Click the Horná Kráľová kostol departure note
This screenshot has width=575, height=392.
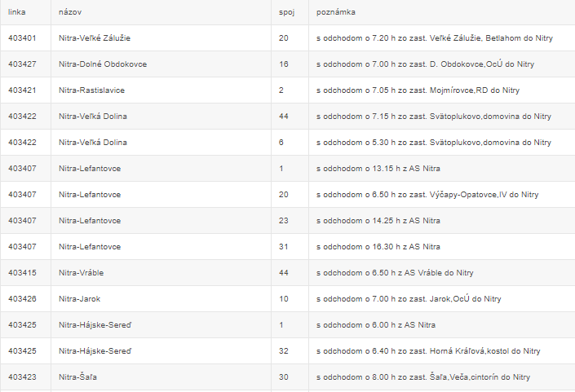[x=428, y=351]
